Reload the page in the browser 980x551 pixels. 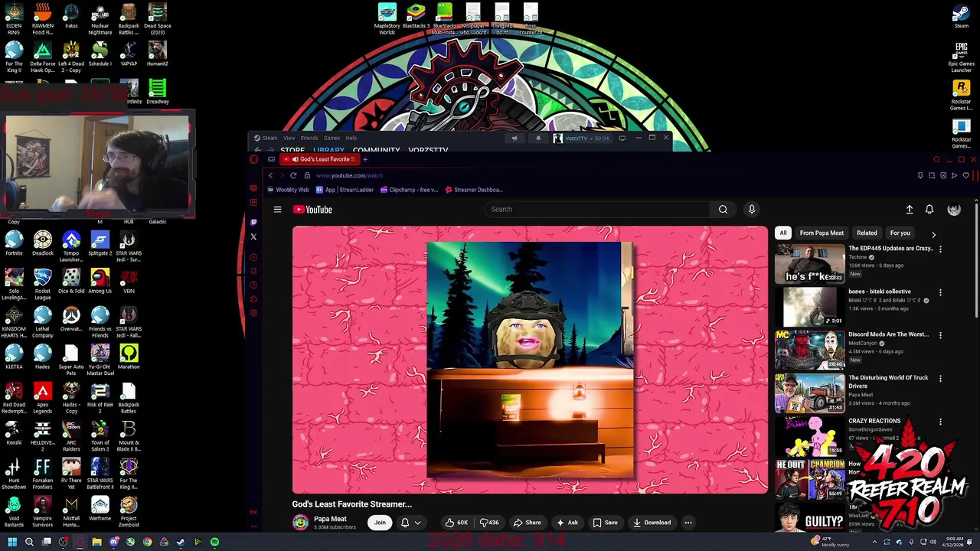coord(292,175)
